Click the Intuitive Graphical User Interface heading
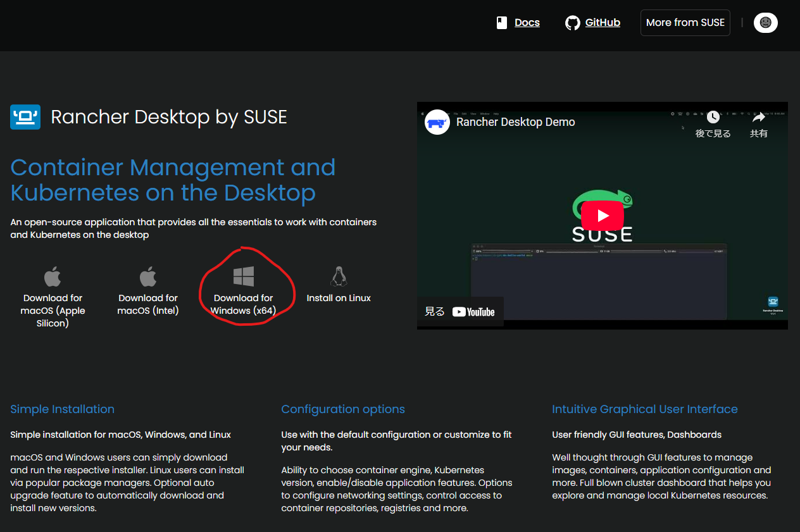The width and height of the screenshot is (800, 532). coord(645,409)
